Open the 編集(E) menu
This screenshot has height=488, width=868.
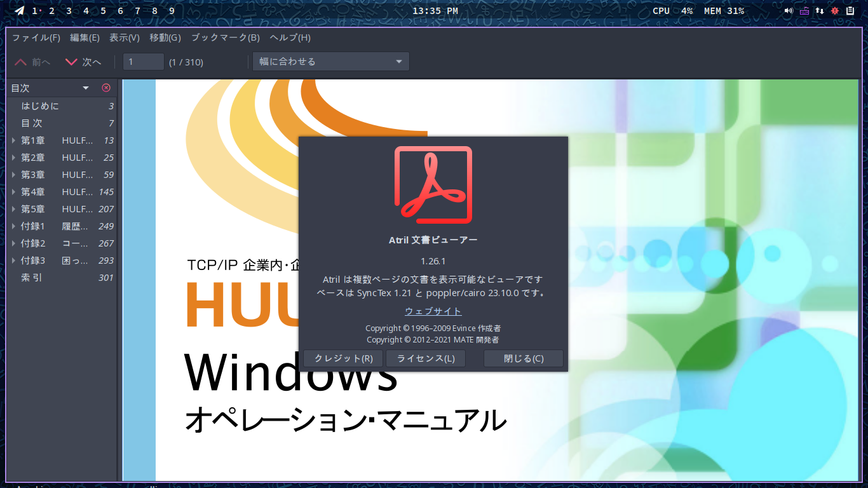[85, 37]
